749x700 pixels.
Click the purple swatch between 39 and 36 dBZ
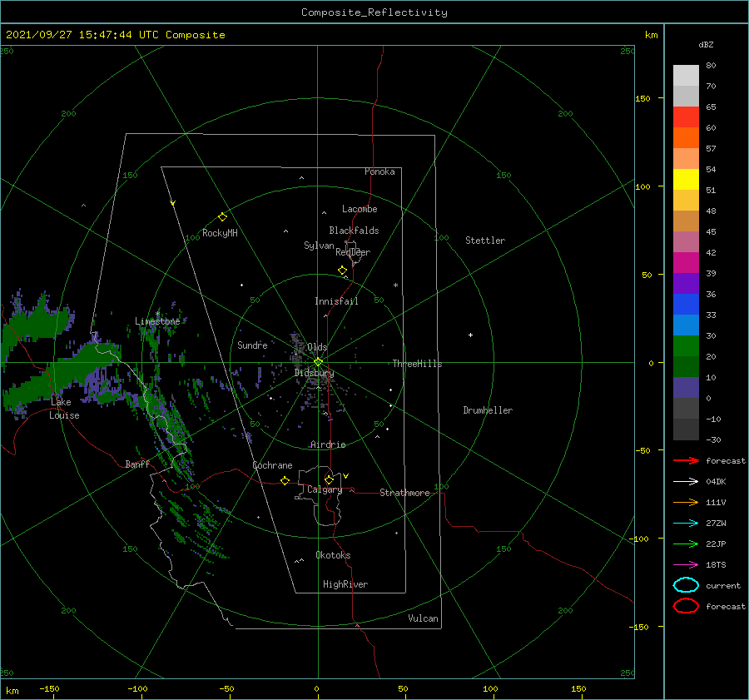686,283
